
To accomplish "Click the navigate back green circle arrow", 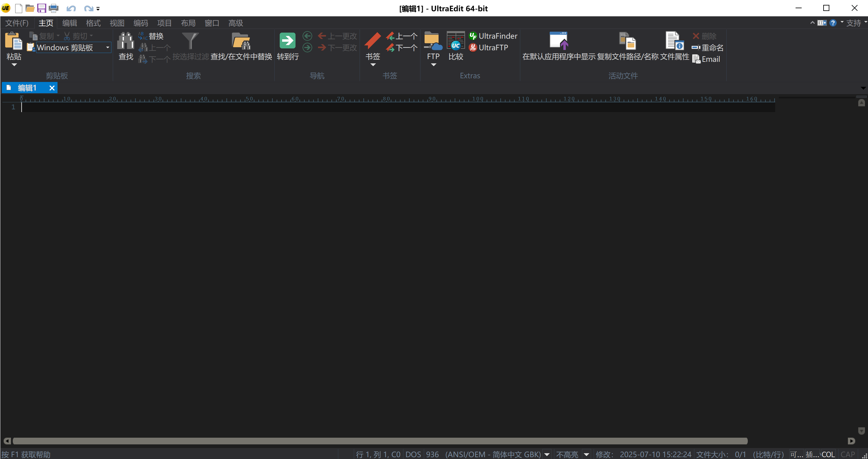I will (x=307, y=36).
